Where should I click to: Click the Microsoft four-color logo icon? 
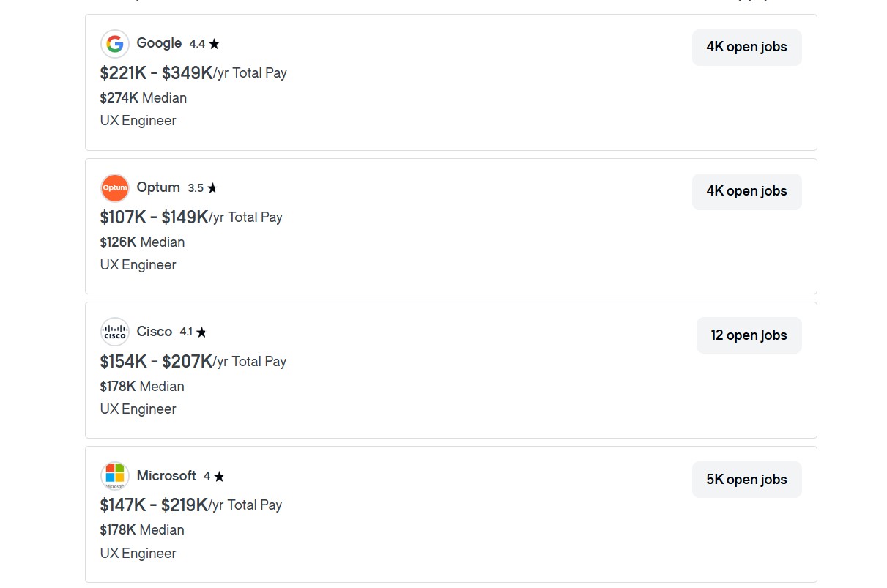click(x=115, y=476)
